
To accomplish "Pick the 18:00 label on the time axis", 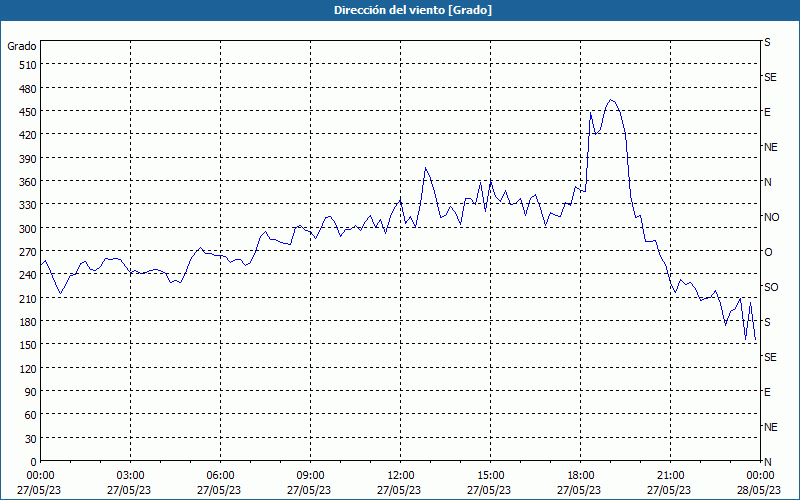I will pyautogui.click(x=581, y=476).
